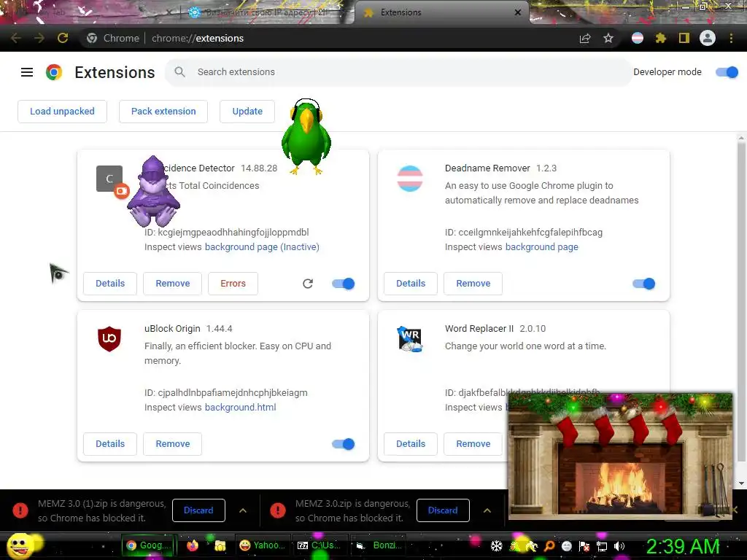Screen dimensions: 747x560
Task: Open the Deadname Remover toolbar extension icon
Action: (x=638, y=38)
